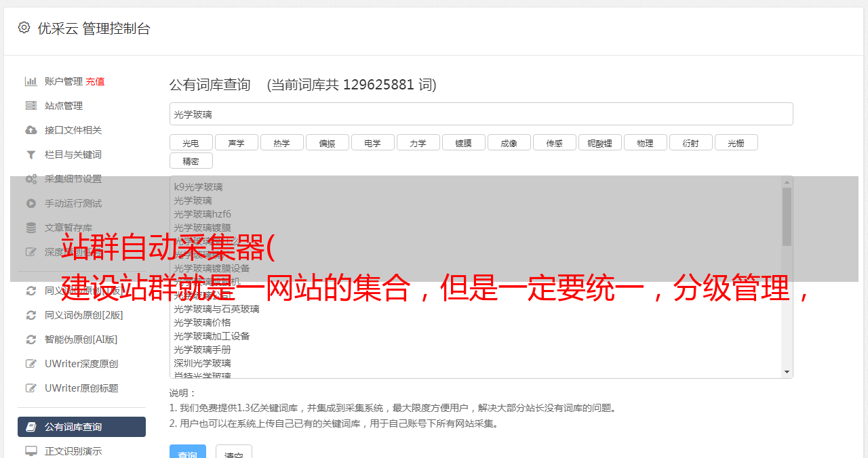Choose the 传感 tag button

pyautogui.click(x=554, y=142)
